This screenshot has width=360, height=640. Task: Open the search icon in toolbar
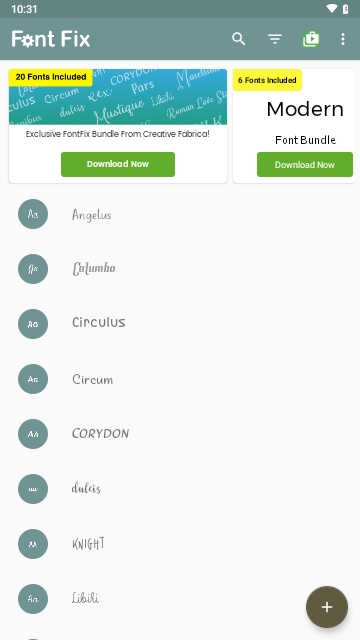[239, 39]
